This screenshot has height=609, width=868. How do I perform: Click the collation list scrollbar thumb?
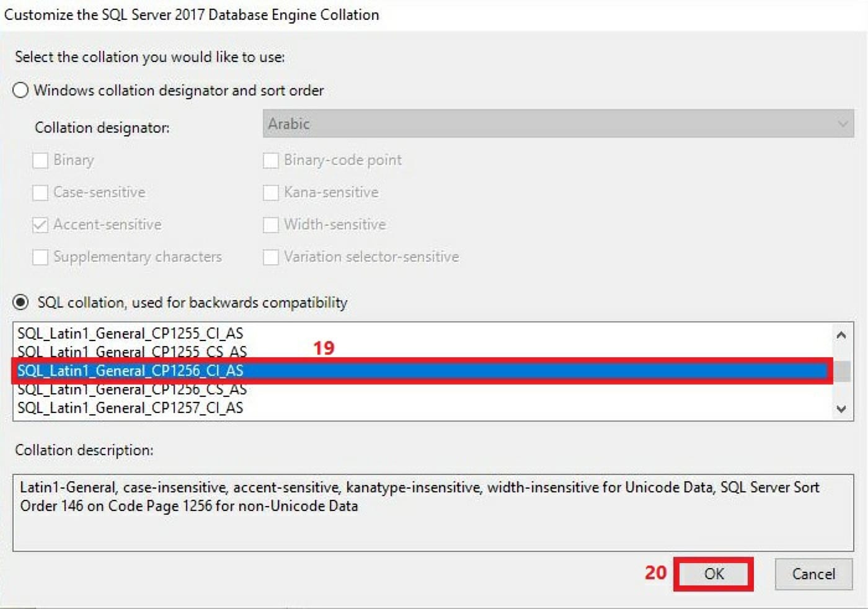[841, 371]
